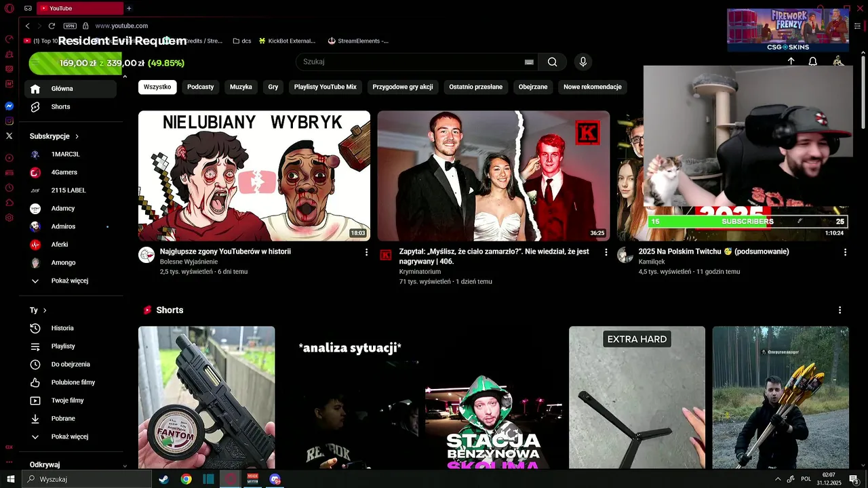Toggle the VPN badge in address bar
Viewport: 868px width, 488px height.
[x=70, y=26]
